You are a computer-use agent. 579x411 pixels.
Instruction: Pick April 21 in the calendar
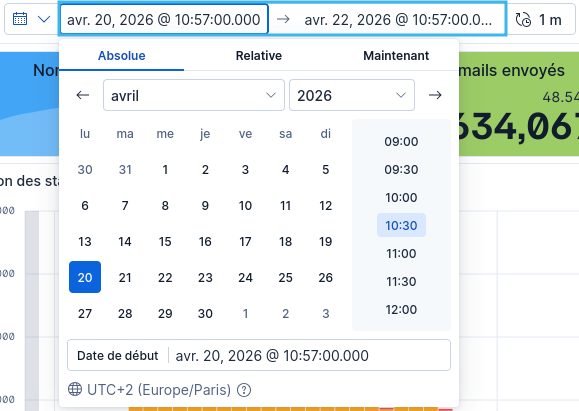125,277
